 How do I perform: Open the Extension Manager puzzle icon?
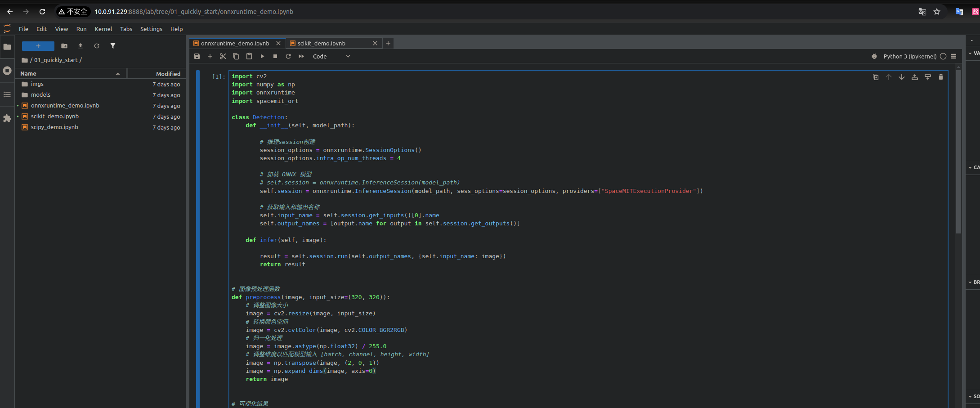pyautogui.click(x=7, y=118)
